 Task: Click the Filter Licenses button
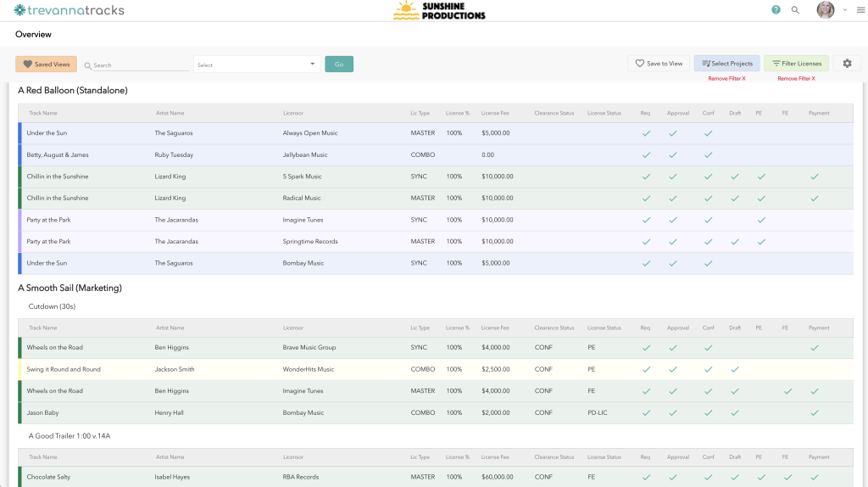click(796, 64)
